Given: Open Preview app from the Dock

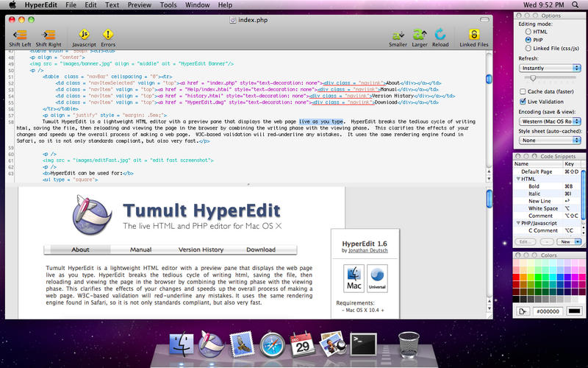Looking at the screenshot, I should (332, 344).
